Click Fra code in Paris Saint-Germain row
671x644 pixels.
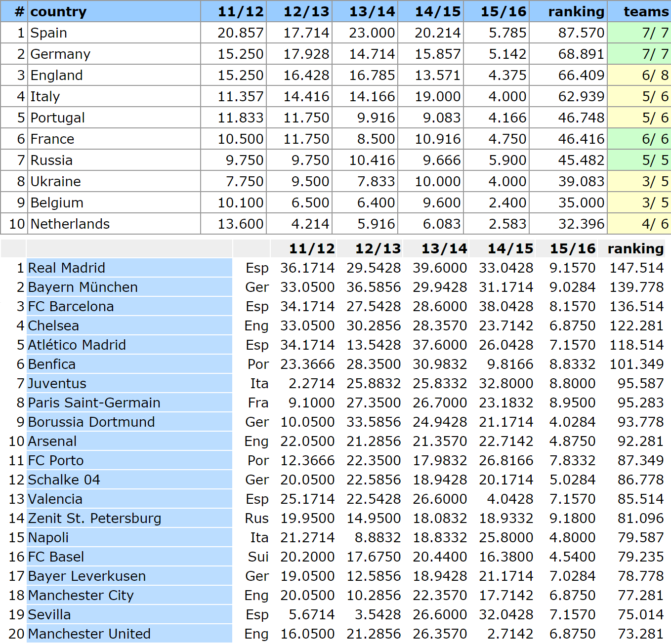point(258,402)
